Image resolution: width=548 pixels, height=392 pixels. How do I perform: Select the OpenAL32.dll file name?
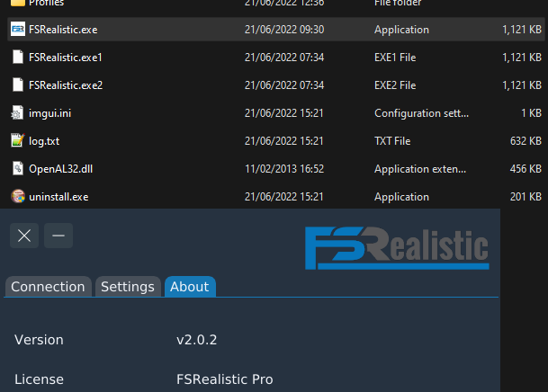tap(61, 169)
